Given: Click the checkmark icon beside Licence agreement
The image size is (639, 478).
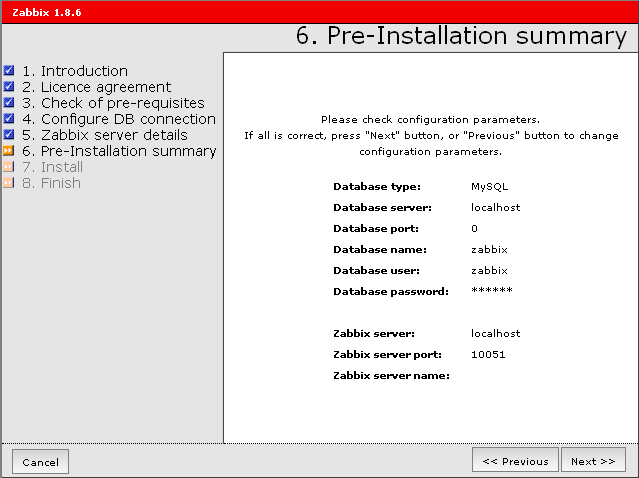Looking at the screenshot, I should click(9, 87).
